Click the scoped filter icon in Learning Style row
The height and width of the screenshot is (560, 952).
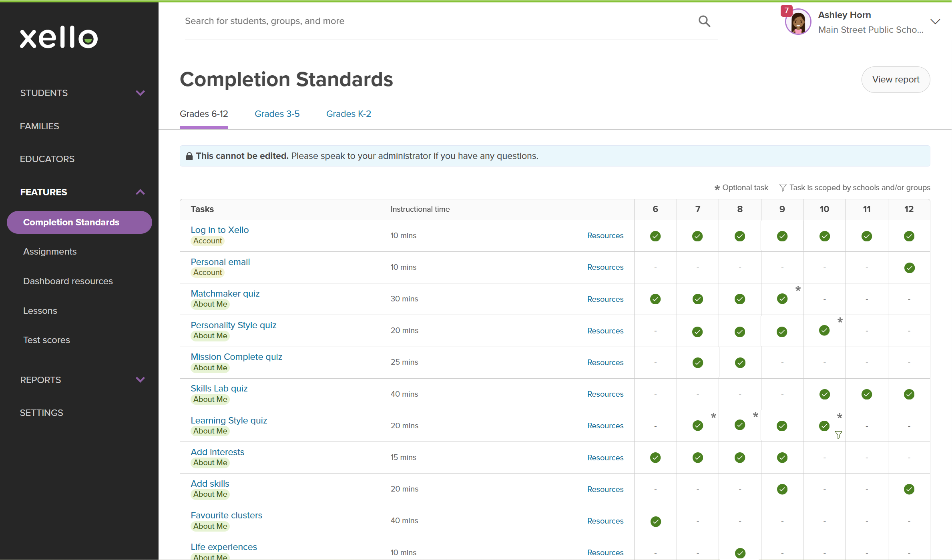(838, 435)
